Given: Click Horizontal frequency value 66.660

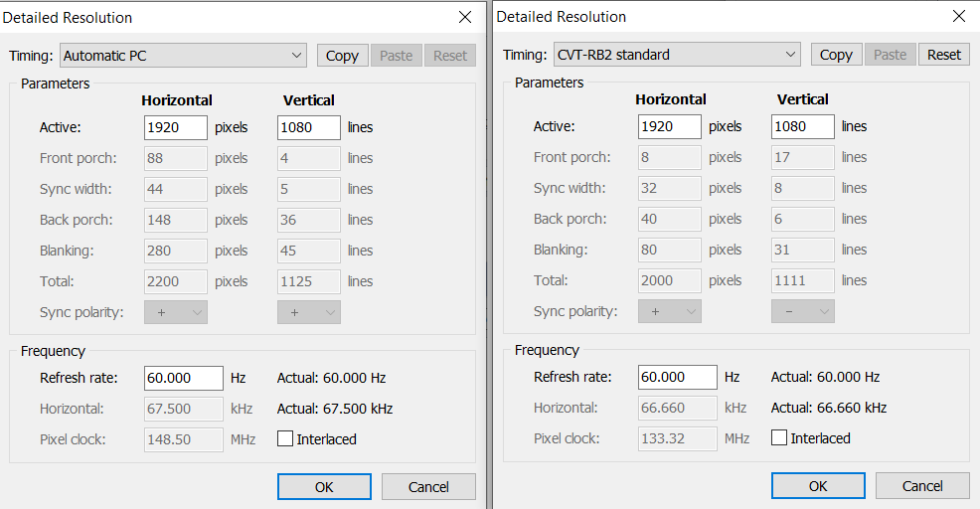Looking at the screenshot, I should pos(678,408).
